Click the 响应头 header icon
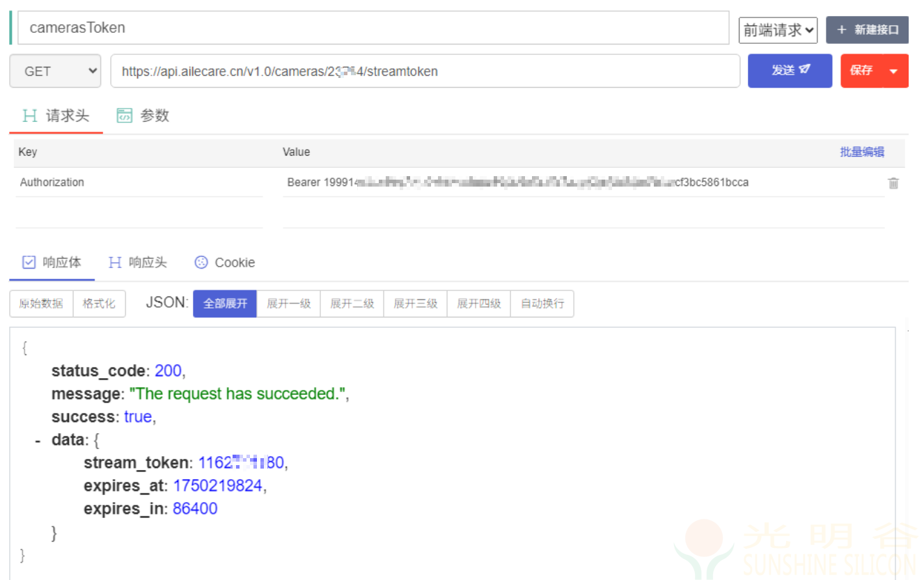 115,262
